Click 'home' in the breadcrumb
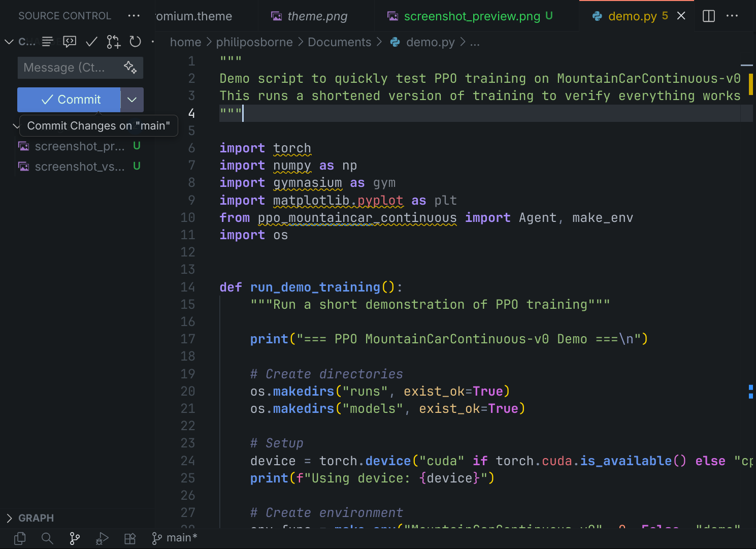This screenshot has width=756, height=549. [x=185, y=42]
